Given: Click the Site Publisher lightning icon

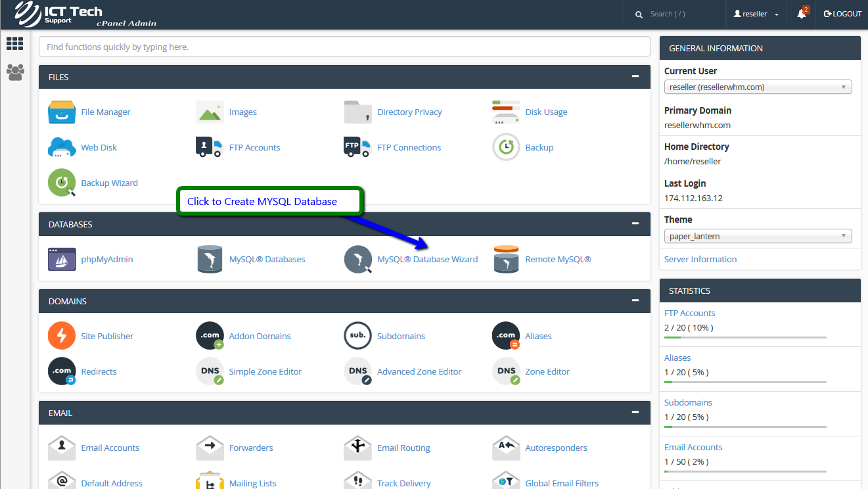Looking at the screenshot, I should 62,336.
